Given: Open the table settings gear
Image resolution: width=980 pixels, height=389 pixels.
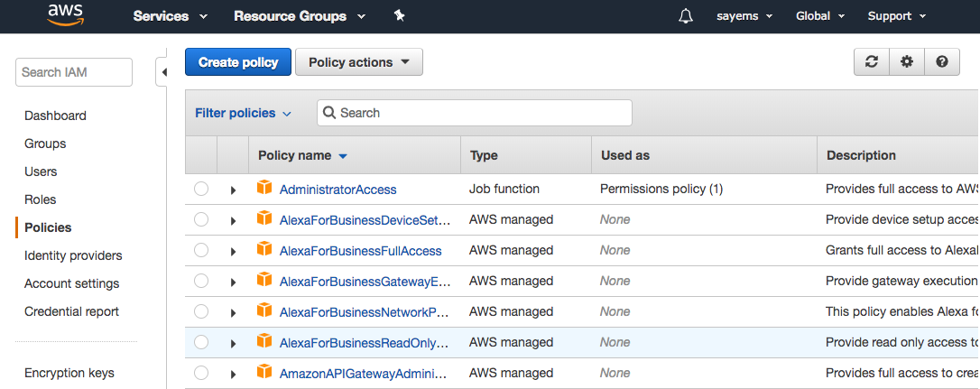Looking at the screenshot, I should click(906, 62).
